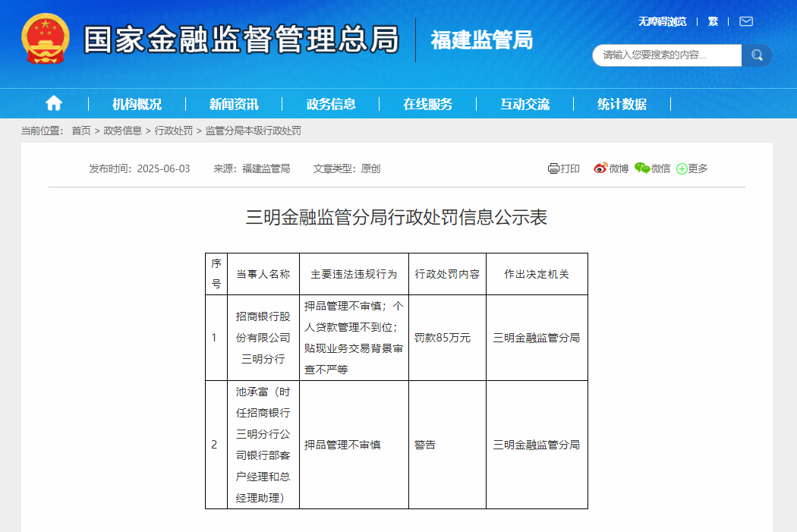This screenshot has width=797, height=532.
Task: Click the national emblem logo
Action: (46, 39)
